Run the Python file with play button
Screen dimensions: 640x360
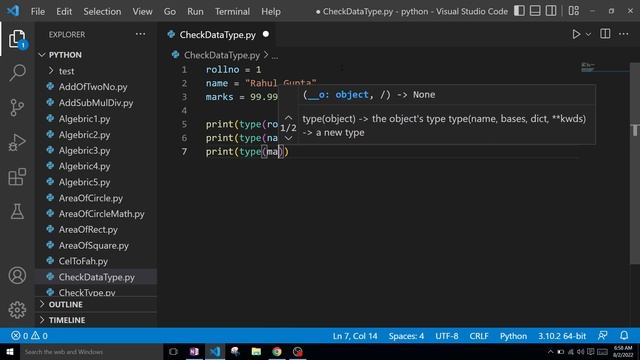point(576,34)
